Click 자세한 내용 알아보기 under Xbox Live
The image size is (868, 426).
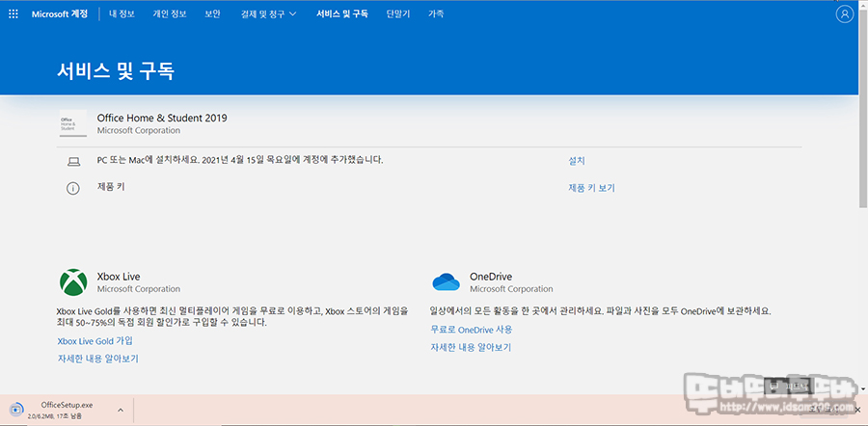98,359
